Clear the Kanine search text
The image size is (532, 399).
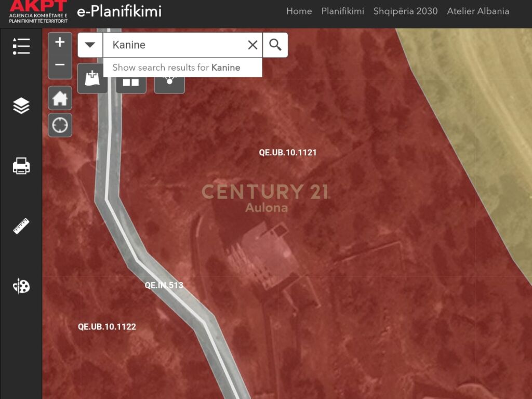pyautogui.click(x=252, y=45)
